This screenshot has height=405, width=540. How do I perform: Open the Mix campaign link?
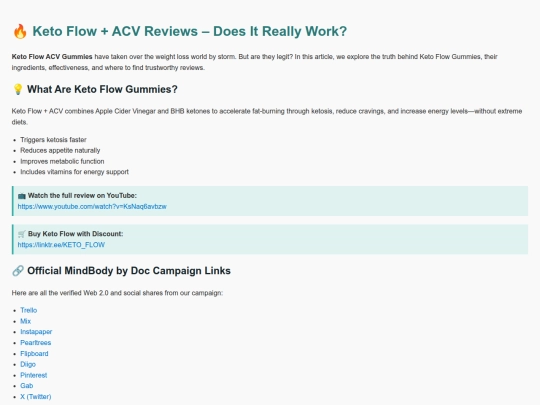point(25,321)
